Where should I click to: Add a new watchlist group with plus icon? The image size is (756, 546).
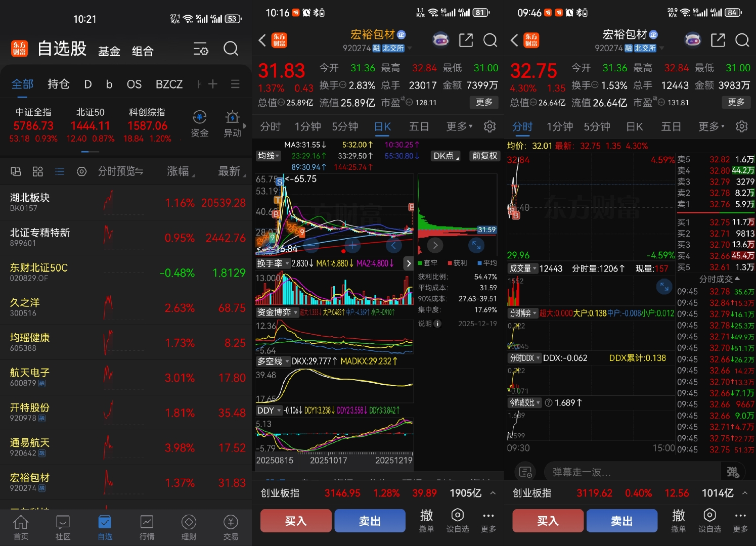point(213,84)
